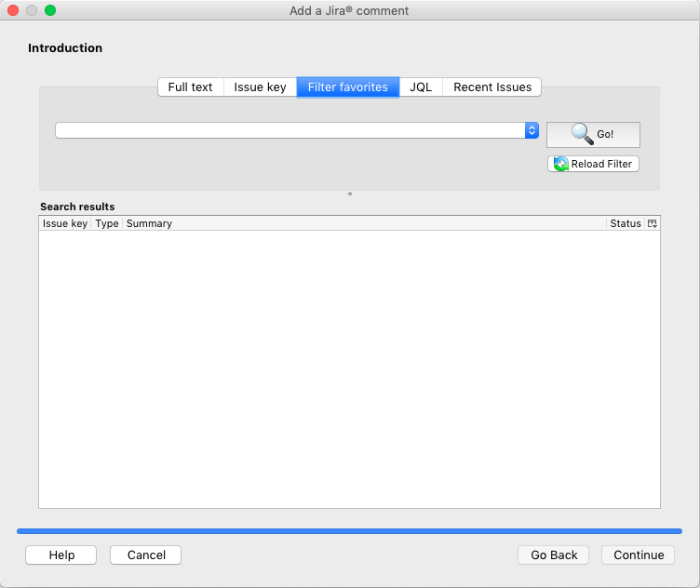This screenshot has width=700, height=588.
Task: Open the column chooser icon next to Status
Action: (x=653, y=223)
